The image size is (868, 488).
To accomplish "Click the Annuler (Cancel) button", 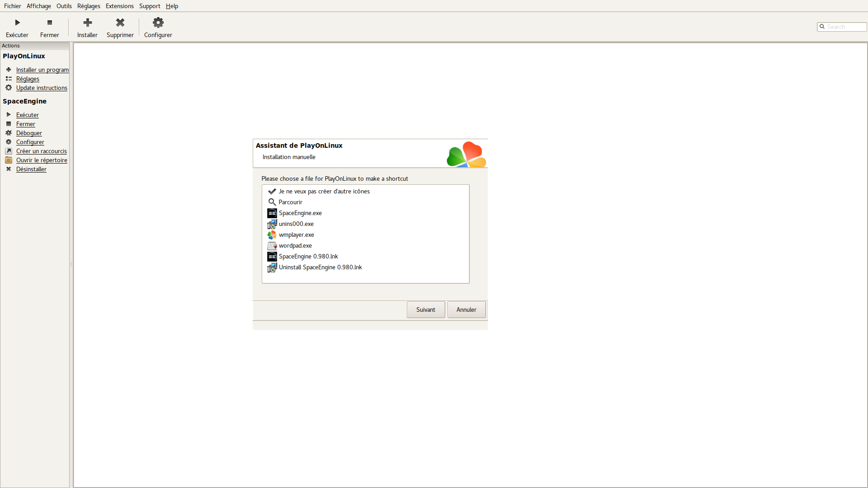I will [x=466, y=309].
